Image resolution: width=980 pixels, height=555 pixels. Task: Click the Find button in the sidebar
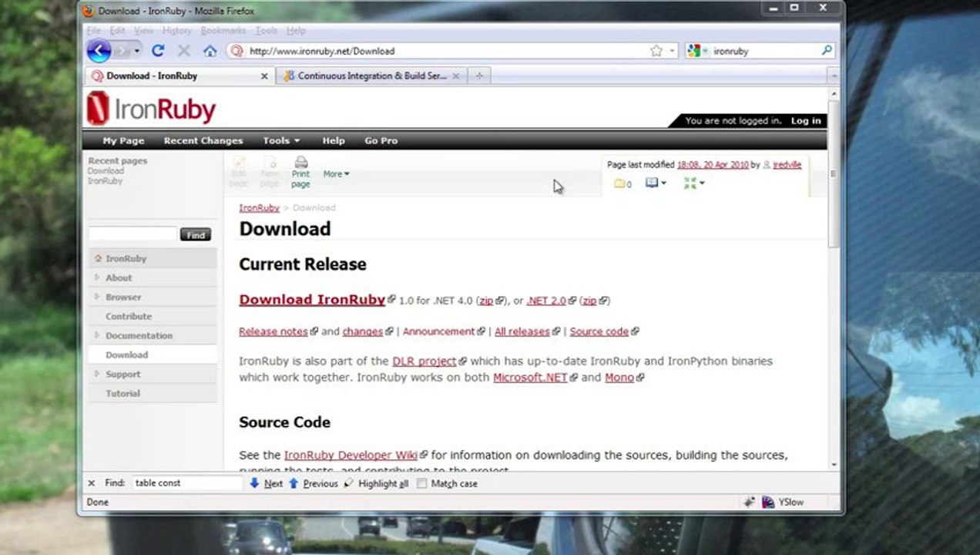[x=196, y=234]
